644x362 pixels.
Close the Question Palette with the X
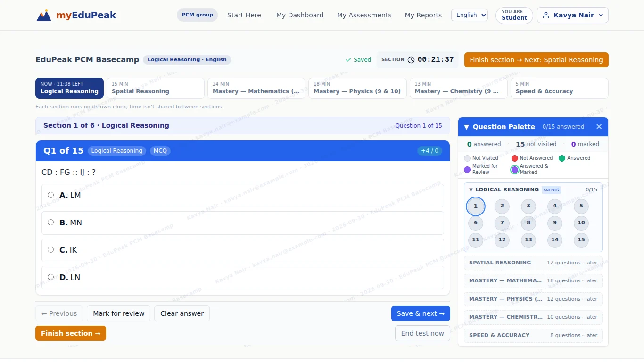(599, 127)
